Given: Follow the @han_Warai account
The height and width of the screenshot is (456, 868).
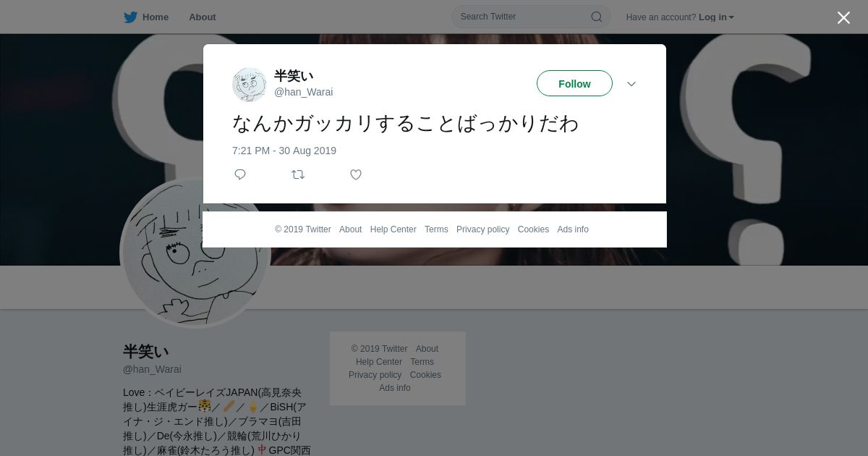Looking at the screenshot, I should click(x=574, y=83).
